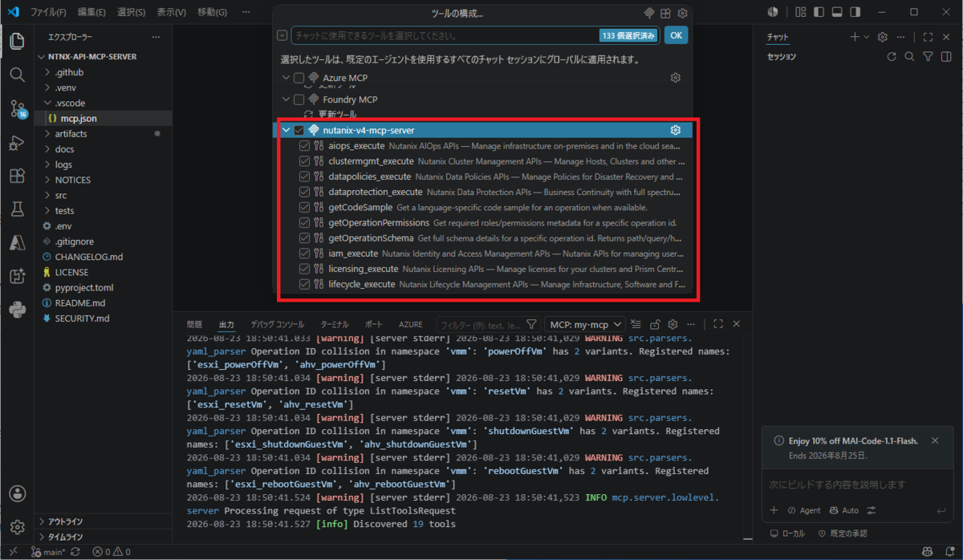Click the ローカル session target button
963x560 pixels.
point(786,534)
